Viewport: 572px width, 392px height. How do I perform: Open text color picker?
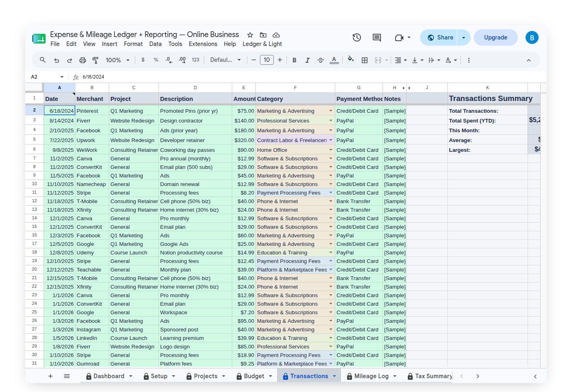click(x=334, y=60)
